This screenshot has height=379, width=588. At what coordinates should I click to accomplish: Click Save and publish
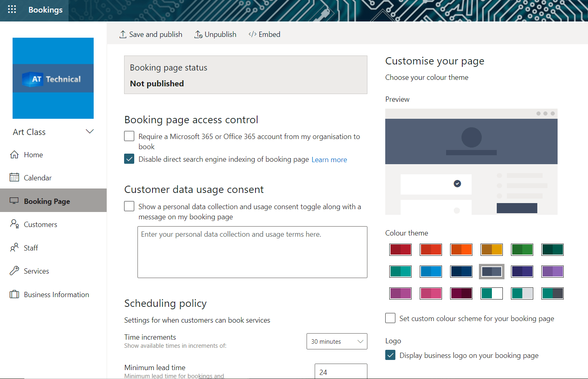click(x=150, y=34)
